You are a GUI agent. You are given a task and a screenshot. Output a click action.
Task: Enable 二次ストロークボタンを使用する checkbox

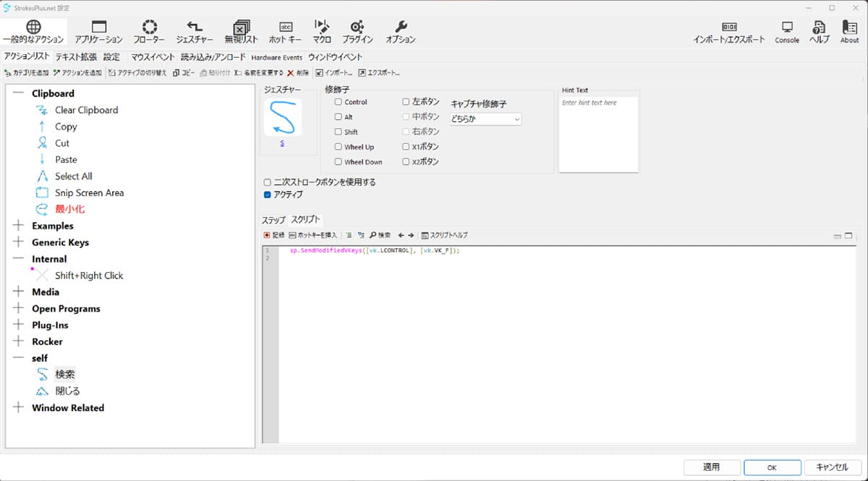pos(268,182)
